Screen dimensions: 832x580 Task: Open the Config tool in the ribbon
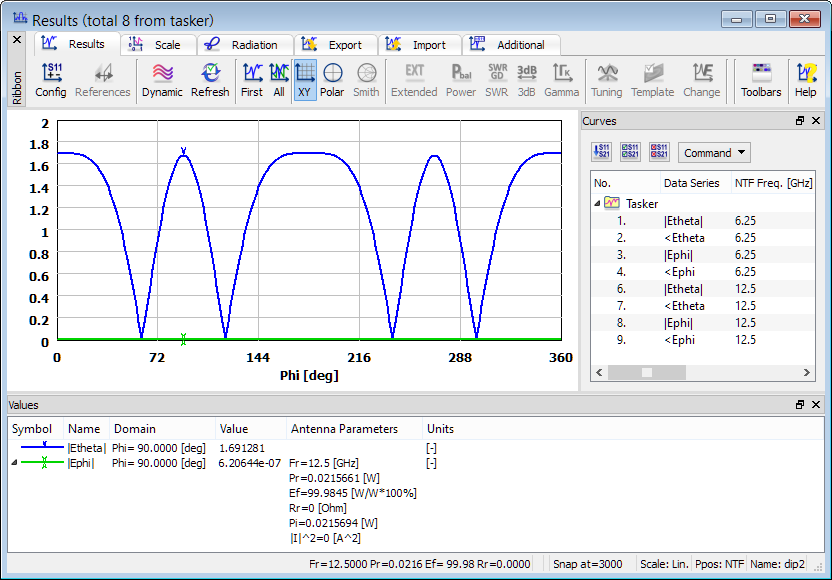[51, 80]
